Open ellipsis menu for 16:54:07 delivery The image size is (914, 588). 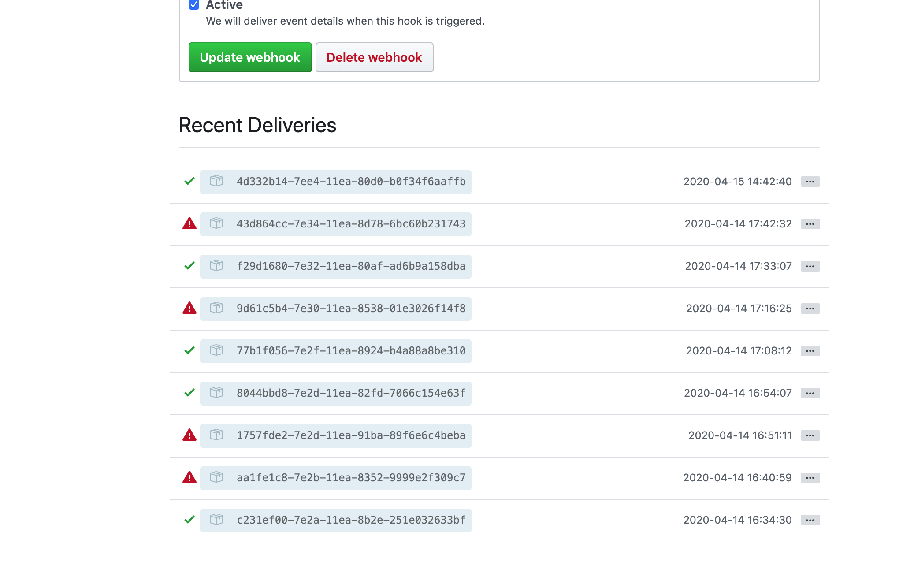810,393
